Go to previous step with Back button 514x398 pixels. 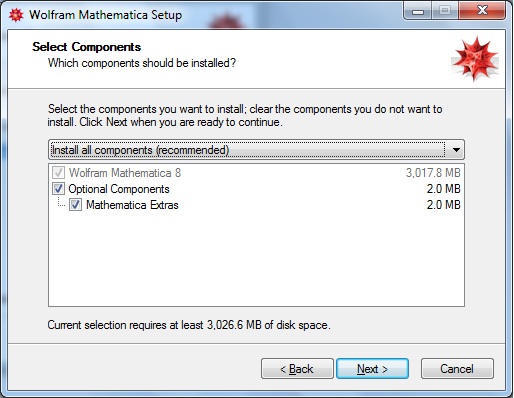pyautogui.click(x=297, y=369)
